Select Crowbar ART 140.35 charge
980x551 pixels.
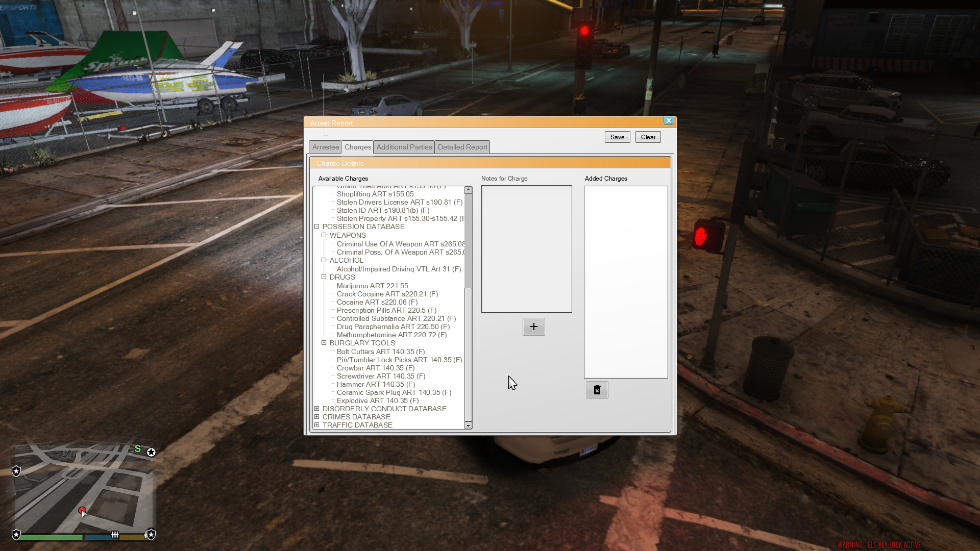click(x=375, y=368)
